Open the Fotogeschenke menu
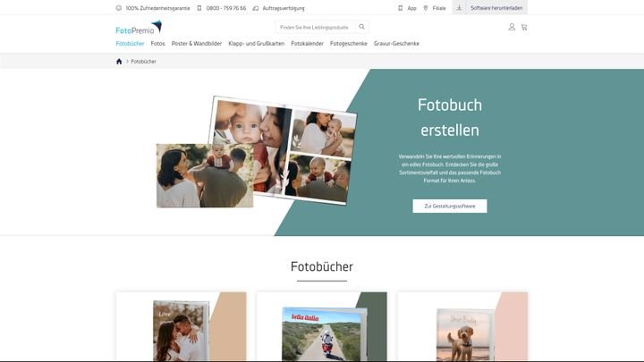The width and height of the screenshot is (644, 362). pos(348,44)
